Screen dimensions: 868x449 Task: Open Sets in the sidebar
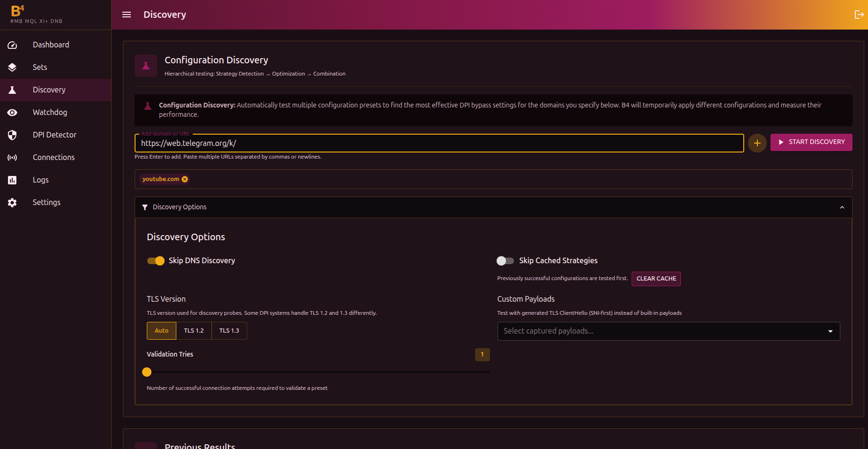tap(40, 67)
